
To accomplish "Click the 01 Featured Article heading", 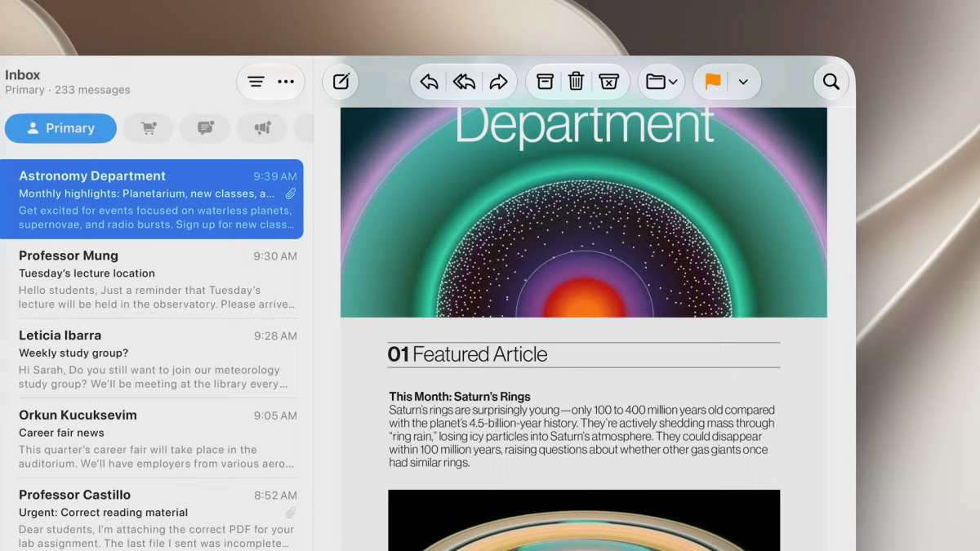I will pos(467,354).
